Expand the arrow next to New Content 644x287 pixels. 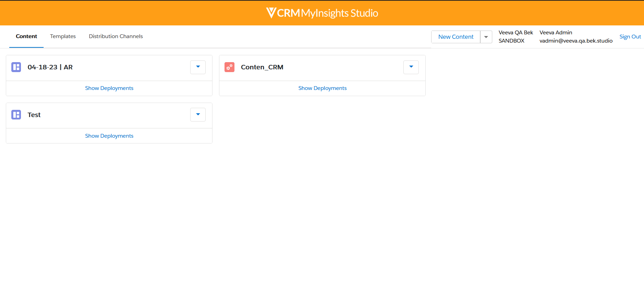pyautogui.click(x=486, y=37)
